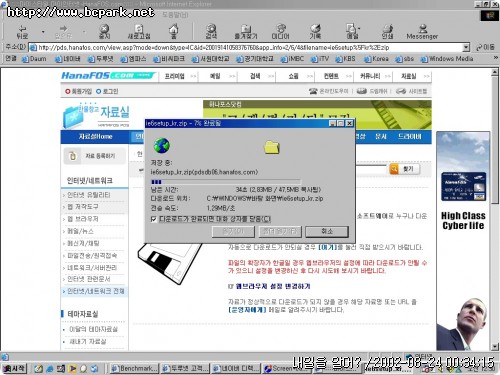Switch to the 드라이버 tab
This screenshot has height=375, width=500.
point(410,137)
